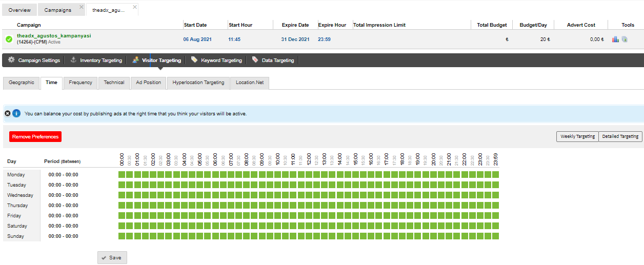Click the green active status checkmark icon
The height and width of the screenshot is (265, 644).
[x=9, y=39]
